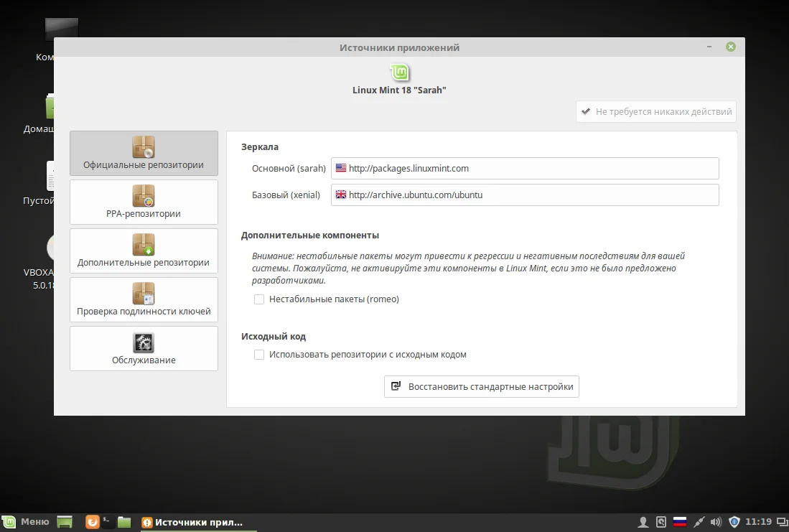Close the Источники приложений window
This screenshot has width=789, height=532.
pyautogui.click(x=731, y=47)
